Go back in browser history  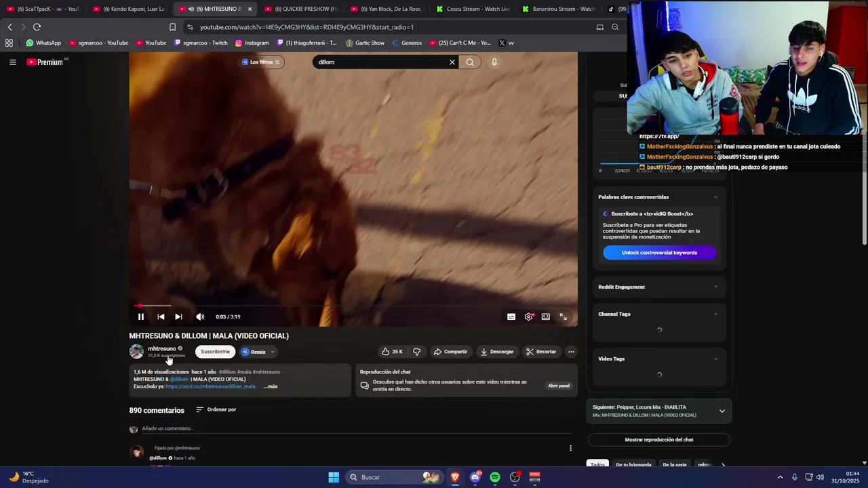click(x=9, y=27)
